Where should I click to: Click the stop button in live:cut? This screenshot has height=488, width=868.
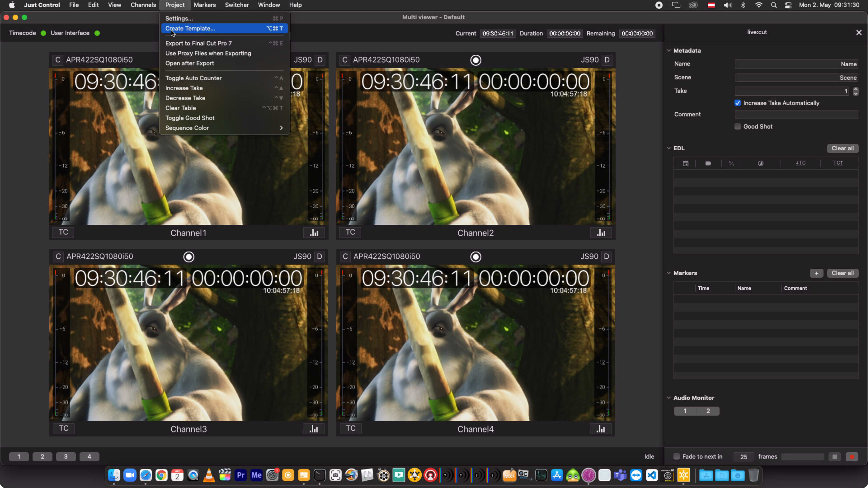pyautogui.click(x=835, y=457)
